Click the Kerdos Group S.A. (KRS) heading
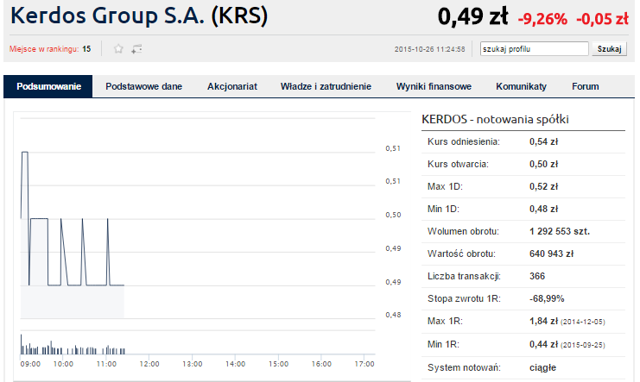 click(139, 16)
